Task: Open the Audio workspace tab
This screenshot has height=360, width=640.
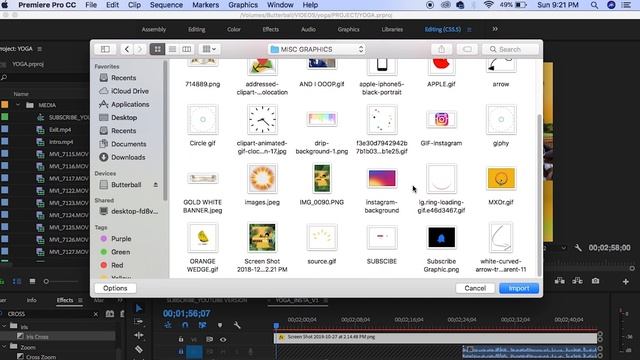Action: [x=308, y=29]
